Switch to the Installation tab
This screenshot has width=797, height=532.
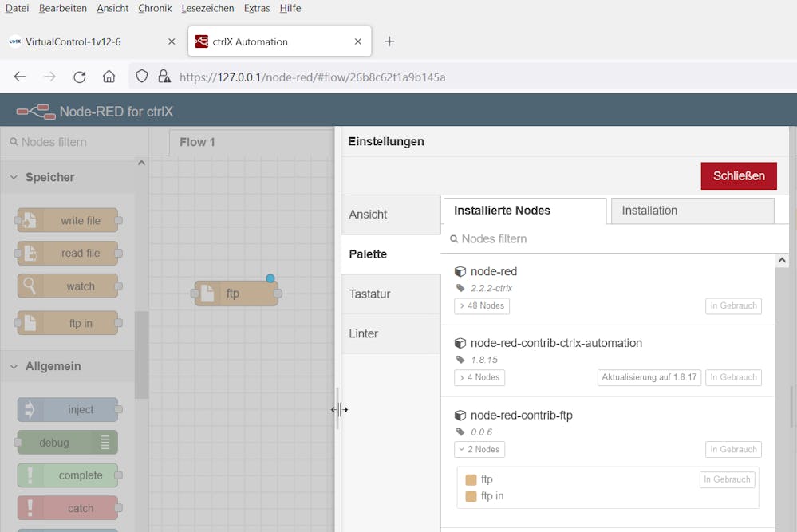pyautogui.click(x=692, y=211)
